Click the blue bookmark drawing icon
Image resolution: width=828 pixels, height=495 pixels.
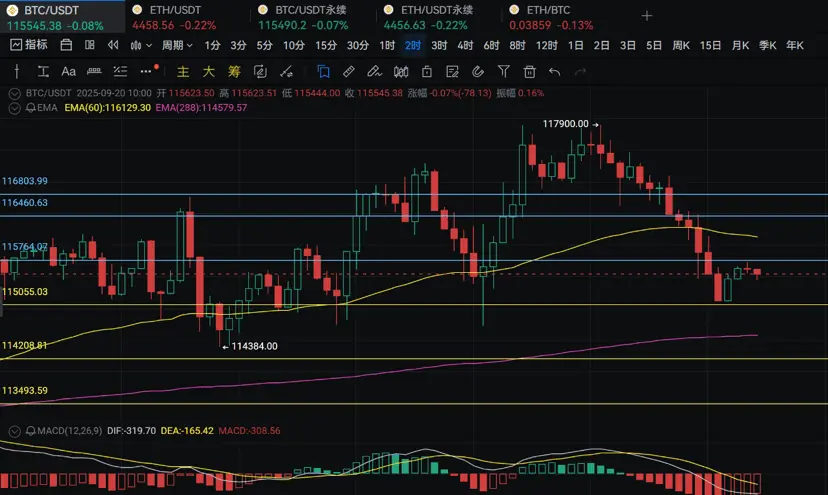point(323,71)
